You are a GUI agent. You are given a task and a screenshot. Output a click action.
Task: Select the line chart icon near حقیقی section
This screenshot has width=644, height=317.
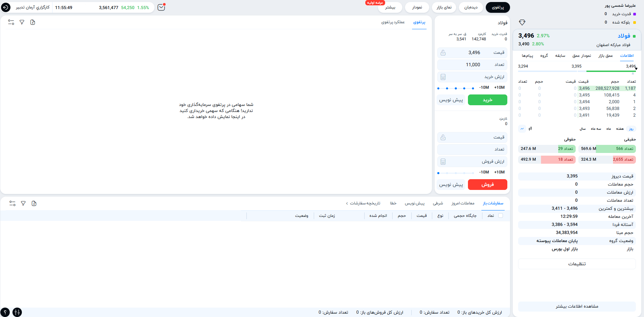pyautogui.click(x=522, y=128)
